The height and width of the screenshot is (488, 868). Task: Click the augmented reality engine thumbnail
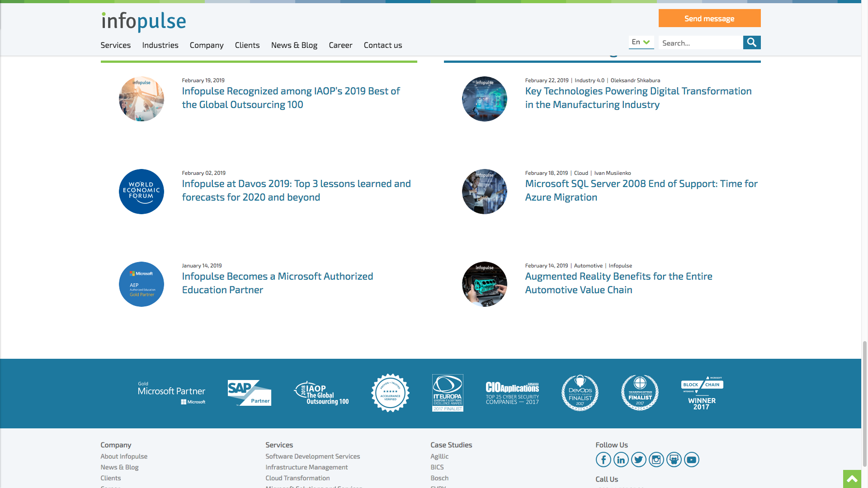coord(485,284)
